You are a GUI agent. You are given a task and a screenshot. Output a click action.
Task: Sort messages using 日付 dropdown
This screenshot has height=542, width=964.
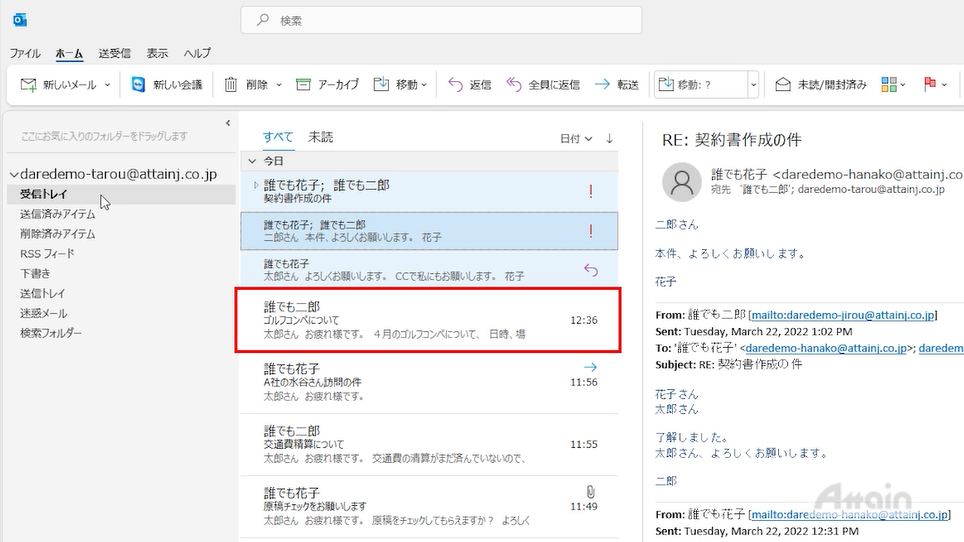575,138
